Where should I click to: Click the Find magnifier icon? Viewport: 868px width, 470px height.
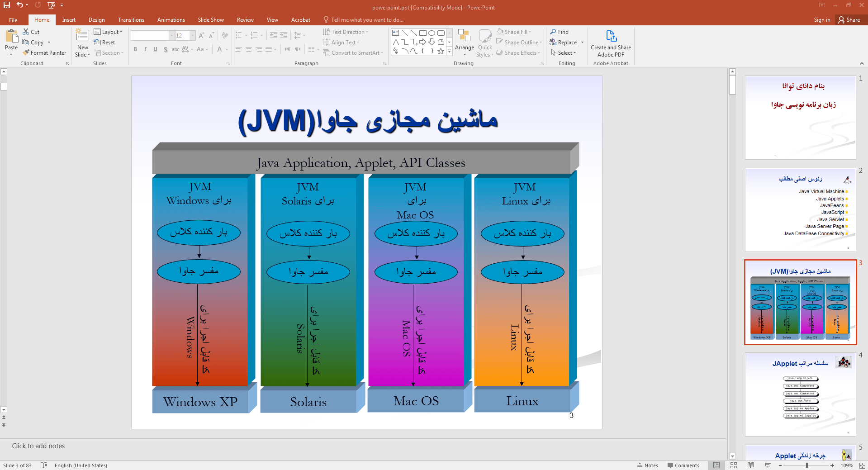tap(553, 32)
